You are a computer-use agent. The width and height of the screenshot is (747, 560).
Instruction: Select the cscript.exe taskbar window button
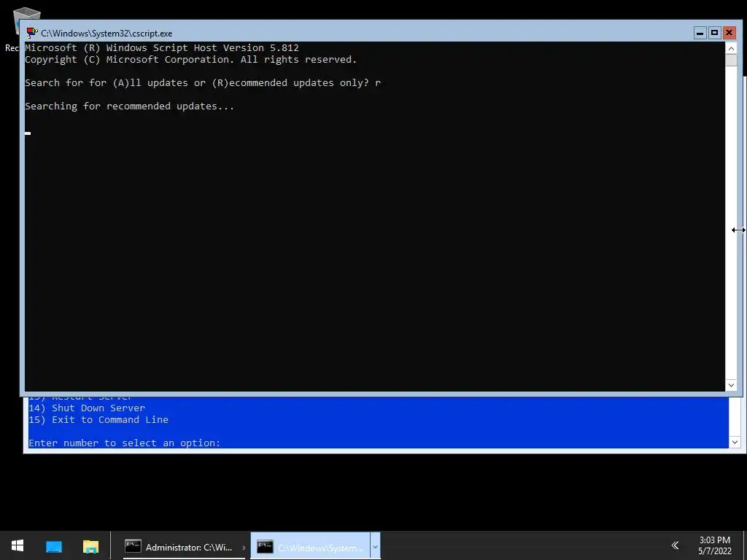(x=311, y=545)
